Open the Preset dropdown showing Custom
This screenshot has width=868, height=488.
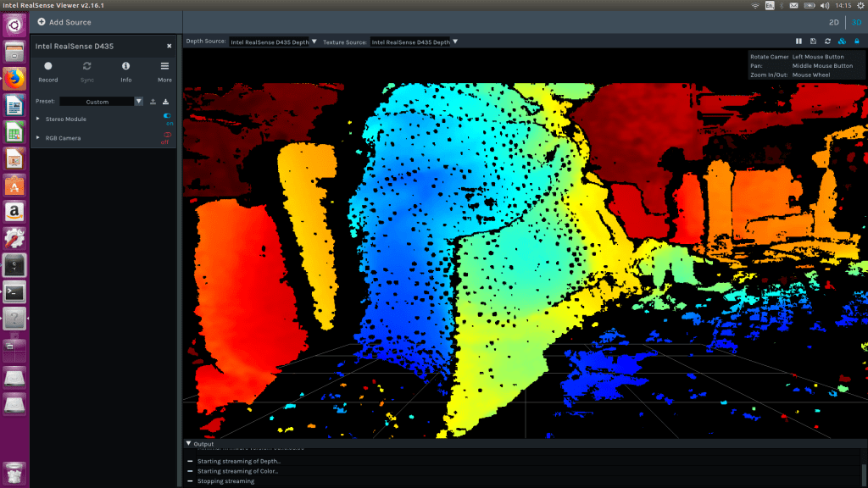coord(138,102)
